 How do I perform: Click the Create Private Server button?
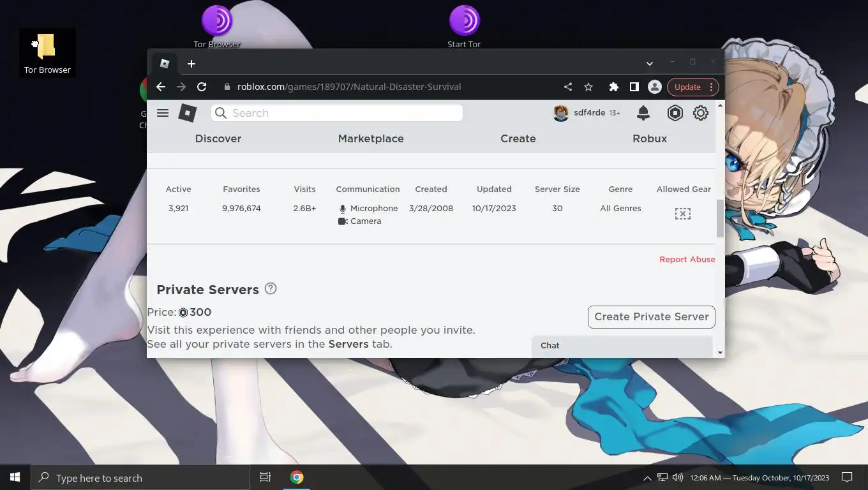652,316
